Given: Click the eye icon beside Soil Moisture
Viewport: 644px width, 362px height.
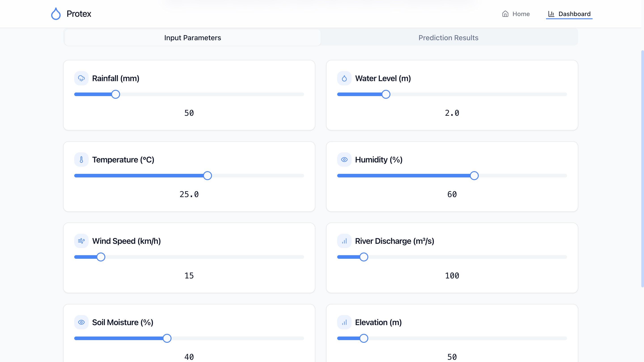Looking at the screenshot, I should point(81,322).
